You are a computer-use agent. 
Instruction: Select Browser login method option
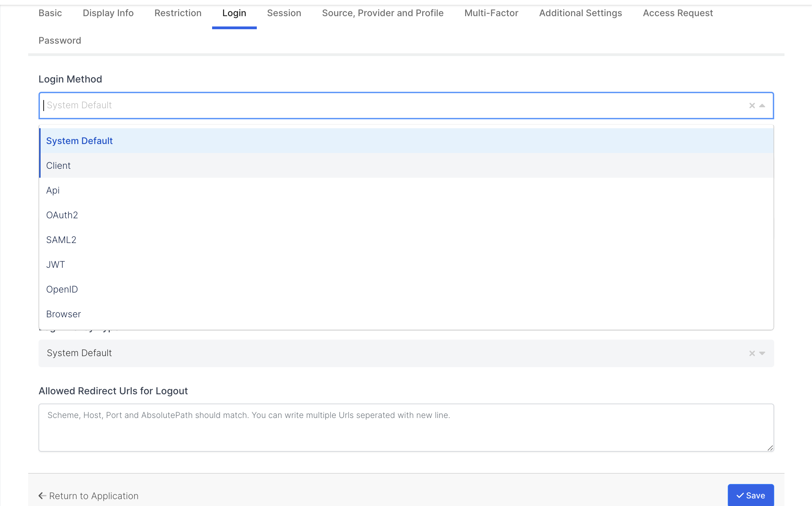tap(64, 314)
